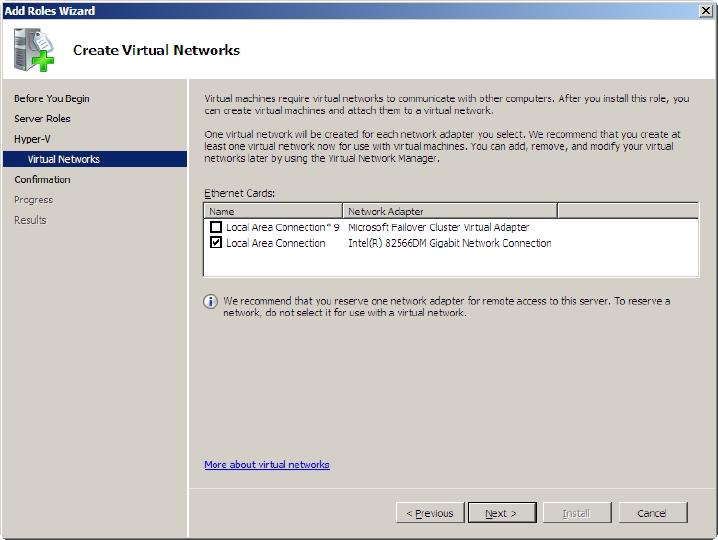Click the Local Area Connection* 9 row name
718x540 pixels.
click(283, 227)
